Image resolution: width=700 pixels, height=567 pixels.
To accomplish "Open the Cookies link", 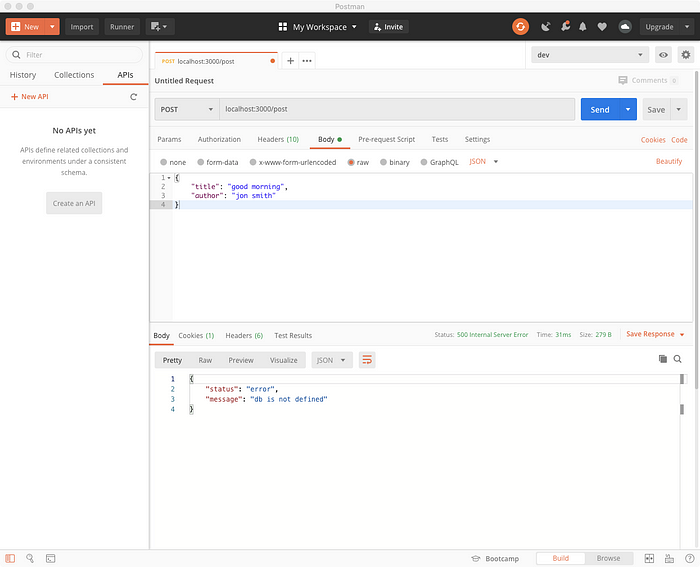I will (653, 140).
